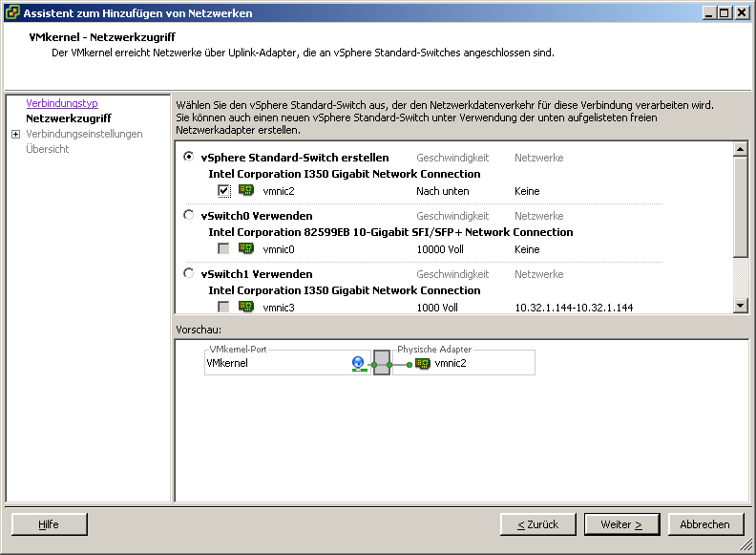Screen dimensions: 756x555
Task: Go to the Verbindungstyp step link
Action: tap(62, 103)
